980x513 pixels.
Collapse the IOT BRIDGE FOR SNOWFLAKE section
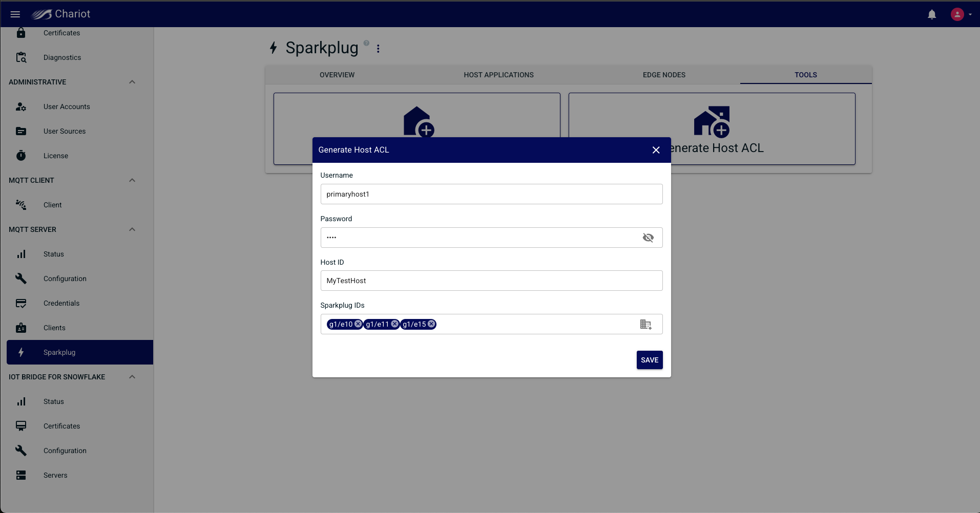pos(132,377)
